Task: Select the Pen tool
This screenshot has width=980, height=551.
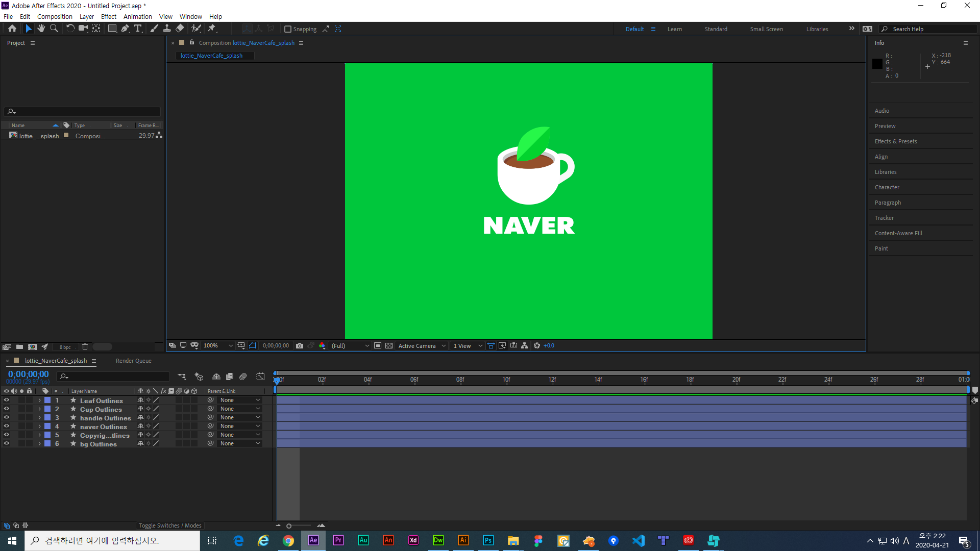Action: (125, 29)
